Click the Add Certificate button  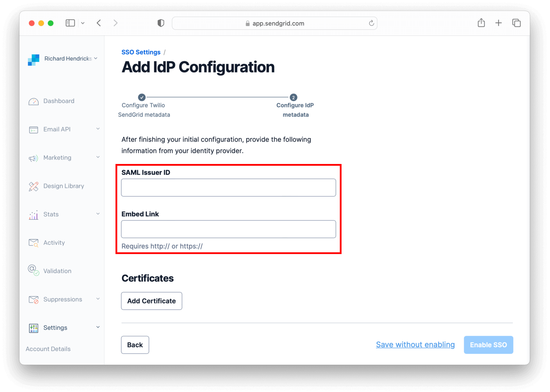[x=151, y=301]
